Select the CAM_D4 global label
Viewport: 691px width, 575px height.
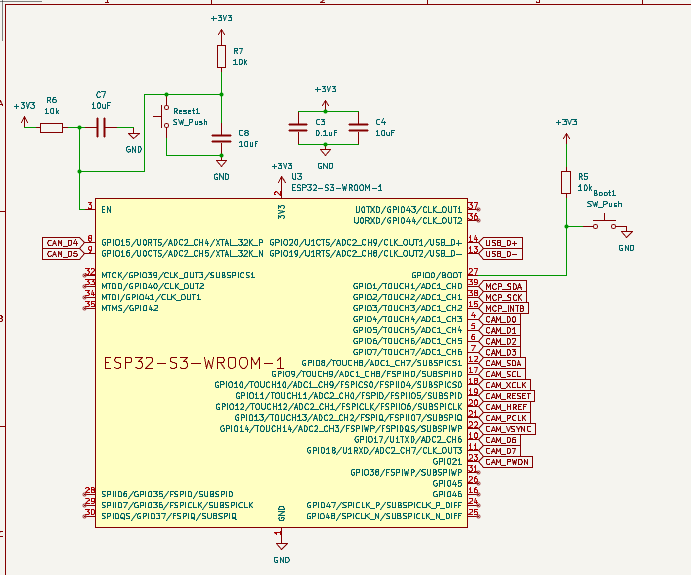pyautogui.click(x=63, y=243)
